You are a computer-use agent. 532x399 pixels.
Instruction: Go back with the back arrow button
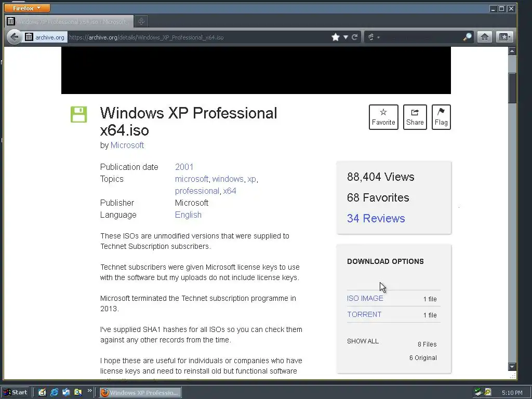point(14,37)
